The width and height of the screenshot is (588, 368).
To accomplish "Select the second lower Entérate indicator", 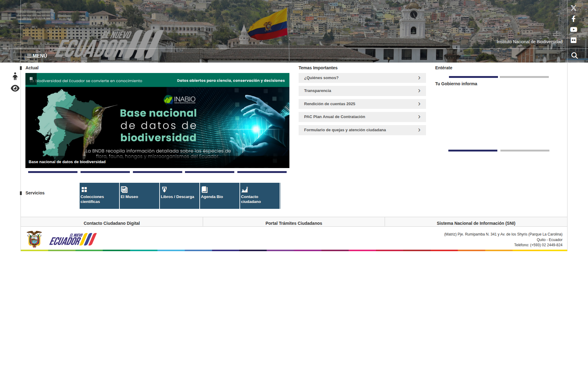I will tap(525, 151).
